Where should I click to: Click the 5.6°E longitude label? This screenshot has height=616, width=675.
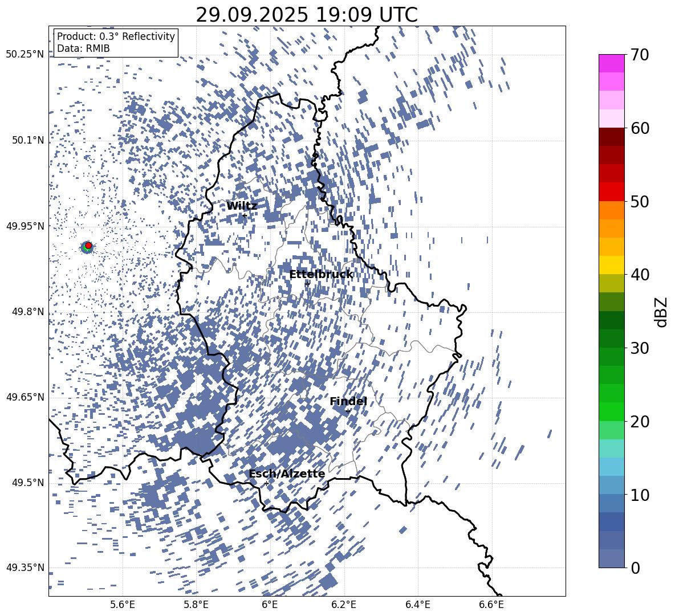tap(123, 605)
